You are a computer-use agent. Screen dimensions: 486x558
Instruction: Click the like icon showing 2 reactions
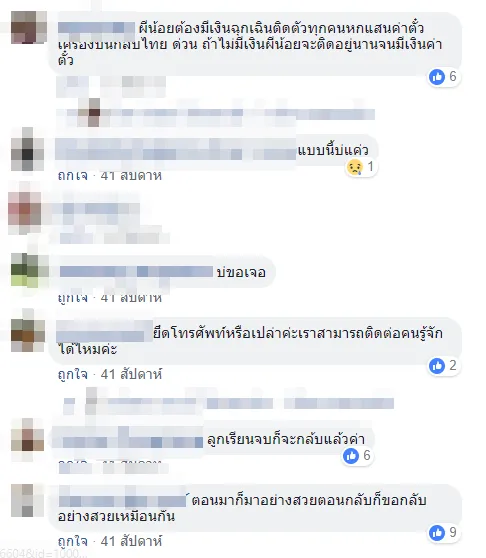(437, 366)
